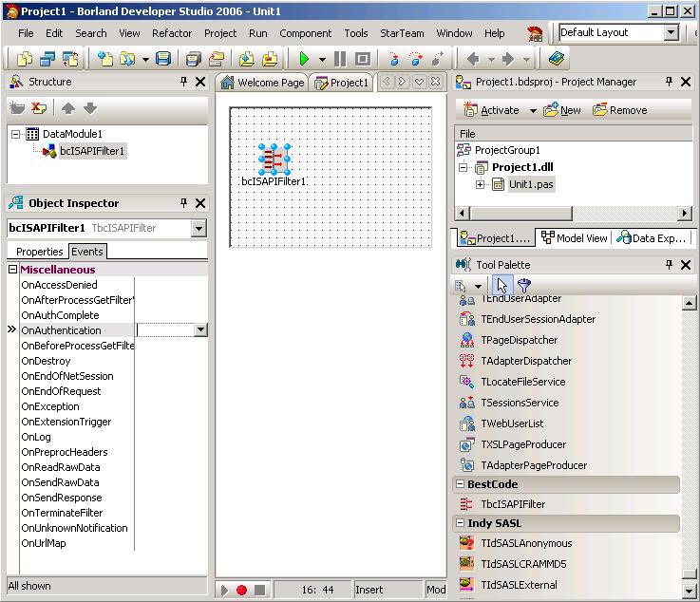Viewport: 700px width, 602px height.
Task: Click New in Project Manager
Action: click(562, 110)
